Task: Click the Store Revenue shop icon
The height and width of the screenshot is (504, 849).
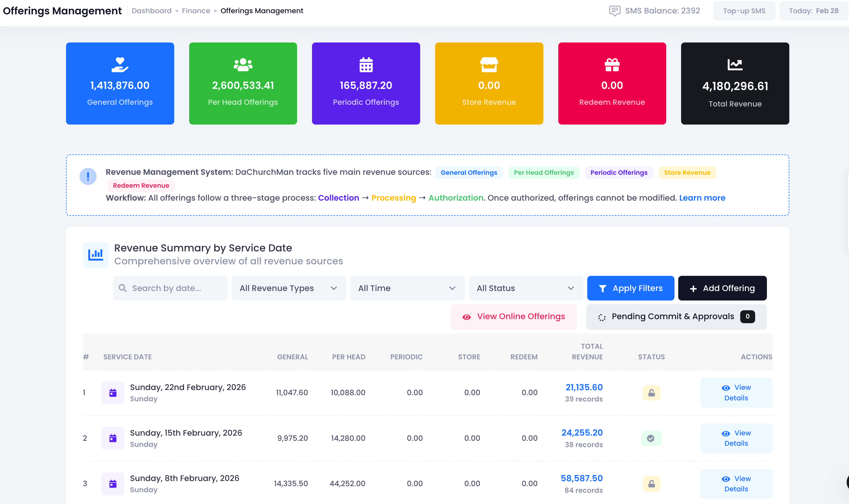Action: (489, 65)
